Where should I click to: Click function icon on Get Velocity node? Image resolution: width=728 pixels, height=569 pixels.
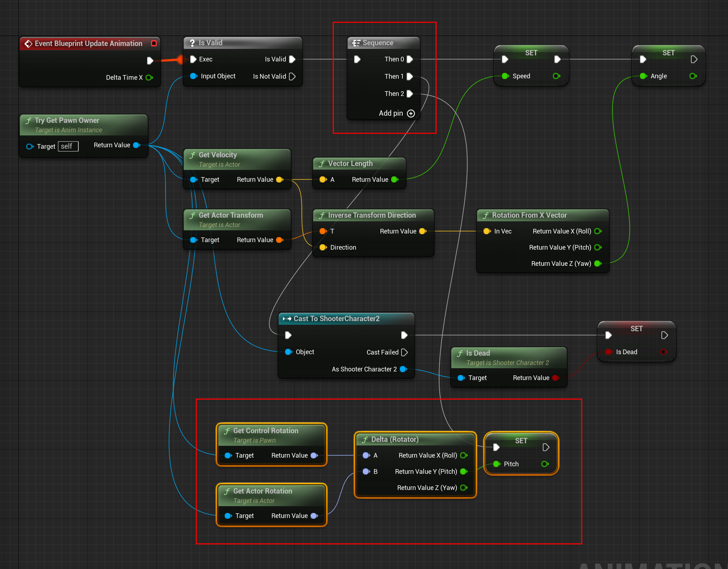coord(192,155)
